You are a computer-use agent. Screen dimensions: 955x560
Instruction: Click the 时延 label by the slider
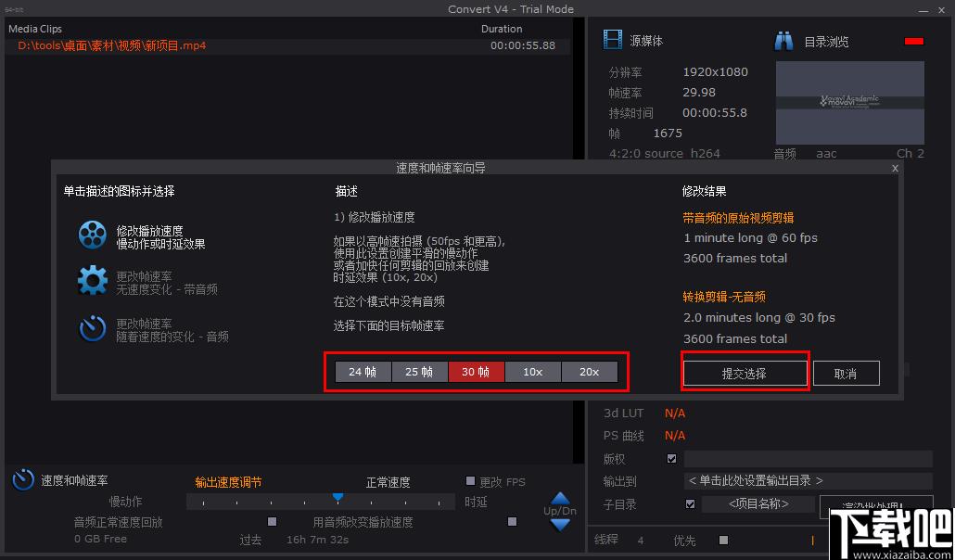[476, 503]
